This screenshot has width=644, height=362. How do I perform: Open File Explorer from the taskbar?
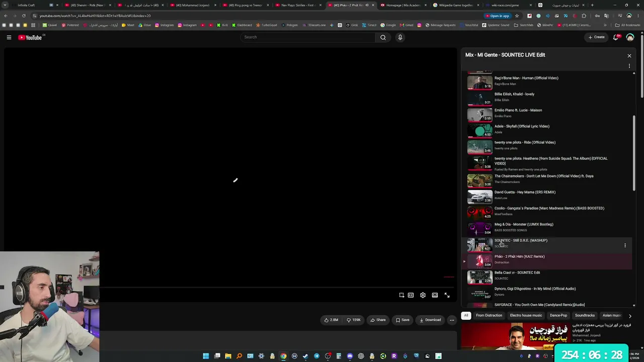click(x=228, y=356)
